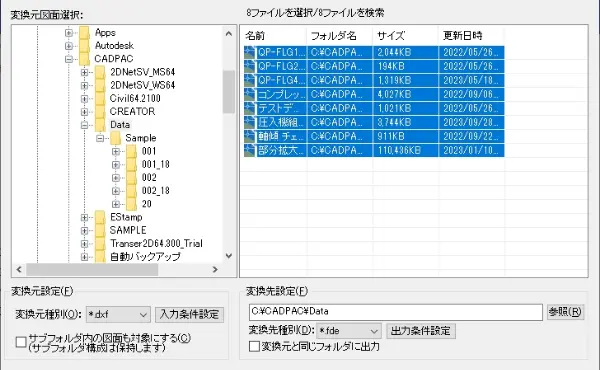Image resolution: width=600 pixels, height=370 pixels.
Task: Enable サブフォルダ内の図面も対象にする checkbox
Action: pos(21,342)
